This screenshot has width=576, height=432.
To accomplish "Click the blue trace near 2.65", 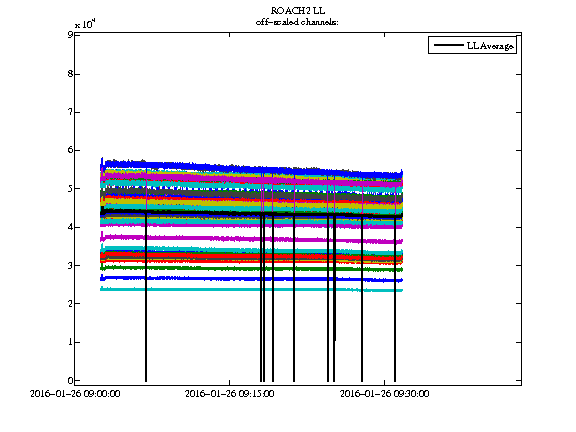I will point(252,279).
